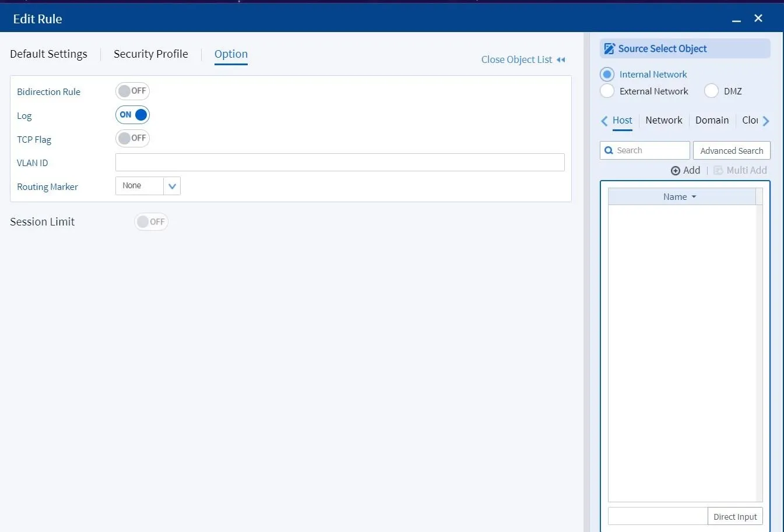Select the External Network radio button
This screenshot has width=784, height=532.
pos(607,91)
